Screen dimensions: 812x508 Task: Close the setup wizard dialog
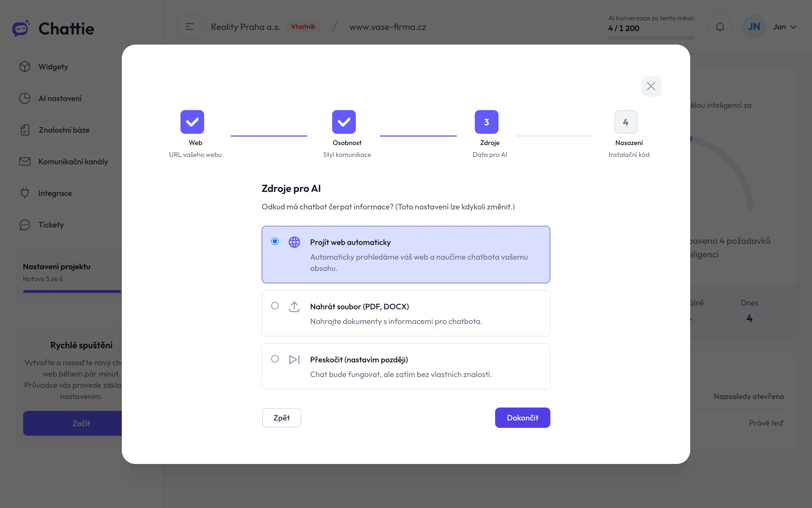651,86
